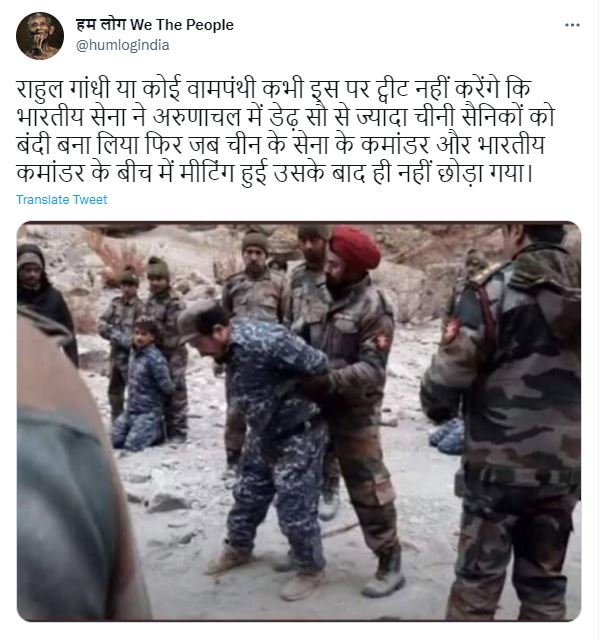Screen dimensions: 600x640
Task: Click the display name हम लोग We The People
Action: [155, 25]
